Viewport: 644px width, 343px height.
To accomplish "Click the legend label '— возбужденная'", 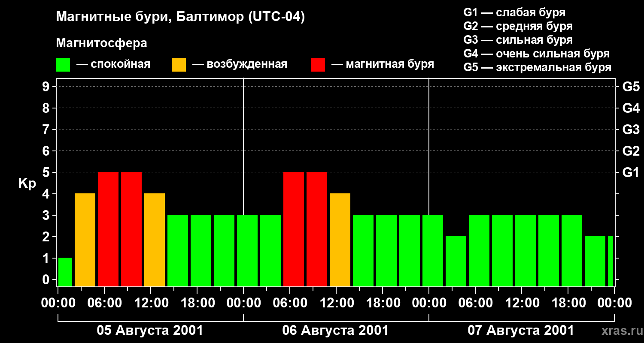I will (240, 64).
